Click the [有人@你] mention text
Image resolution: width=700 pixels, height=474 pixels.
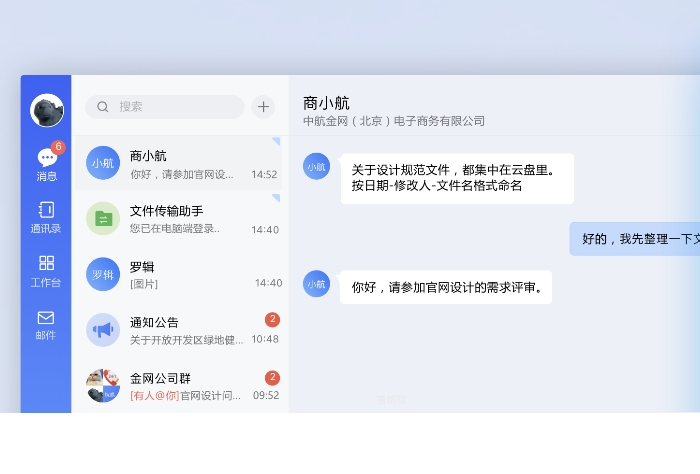(154, 395)
